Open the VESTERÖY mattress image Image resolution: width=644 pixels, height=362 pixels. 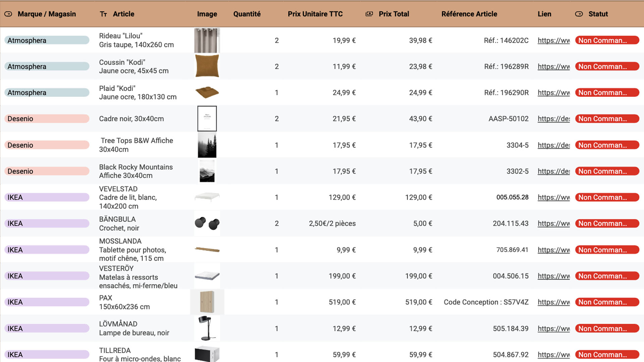point(207,276)
